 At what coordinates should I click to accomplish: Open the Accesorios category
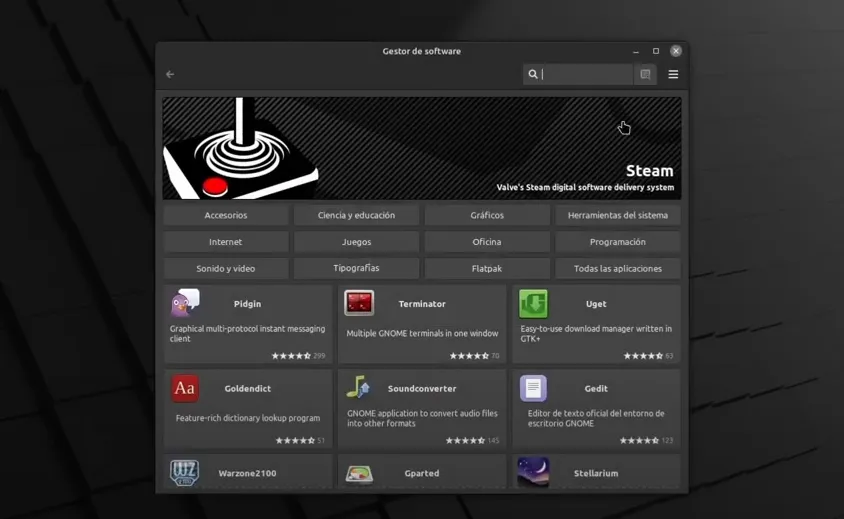point(226,215)
